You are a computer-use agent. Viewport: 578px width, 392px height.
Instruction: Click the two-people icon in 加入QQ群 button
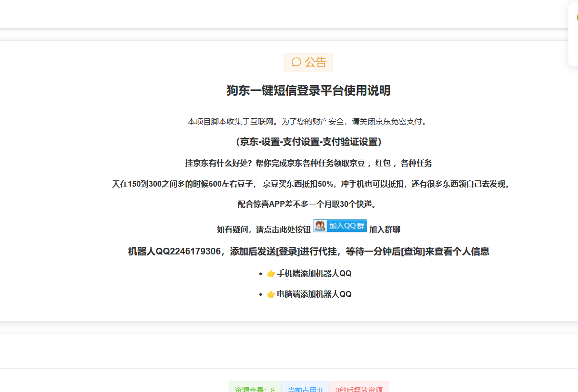[x=321, y=226]
